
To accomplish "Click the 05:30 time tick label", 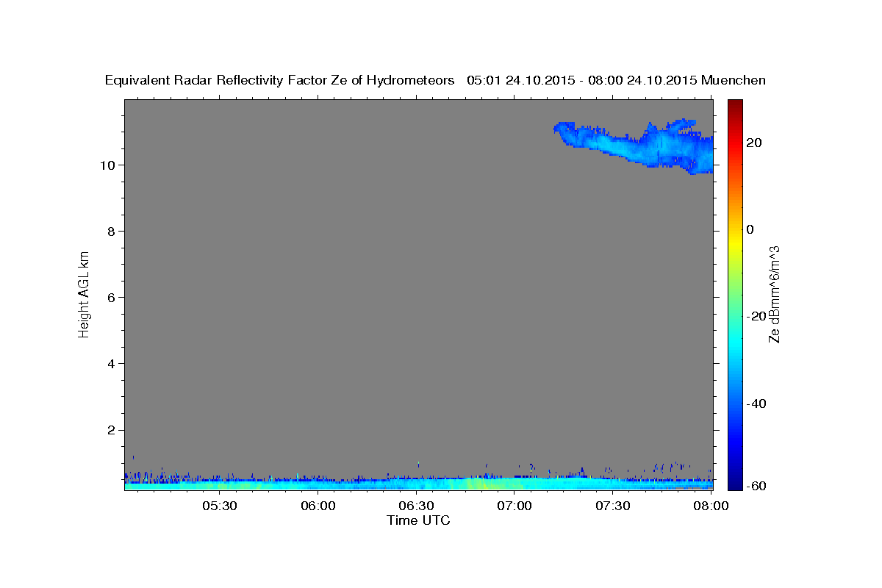I will (x=220, y=506).
